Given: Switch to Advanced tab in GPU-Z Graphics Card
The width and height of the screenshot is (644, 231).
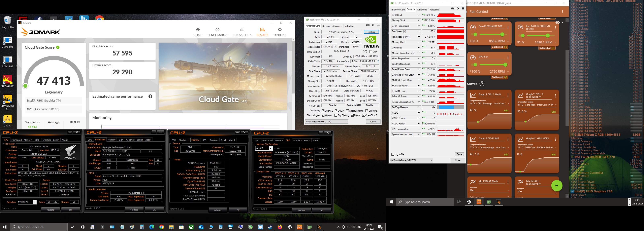Looking at the screenshot, I should coord(337,26).
